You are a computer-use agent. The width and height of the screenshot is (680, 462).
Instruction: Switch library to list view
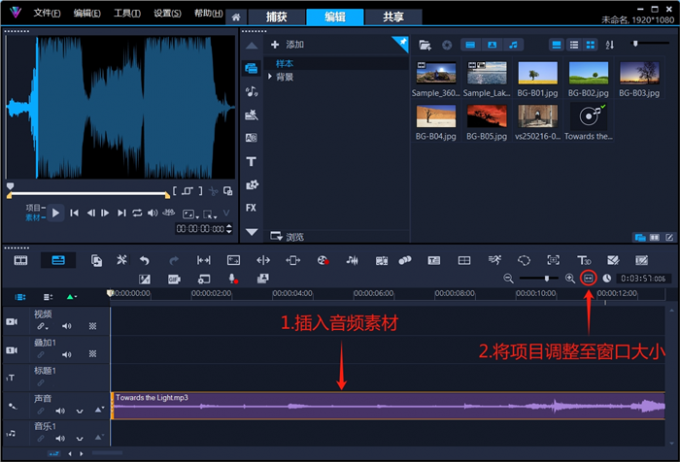(574, 45)
